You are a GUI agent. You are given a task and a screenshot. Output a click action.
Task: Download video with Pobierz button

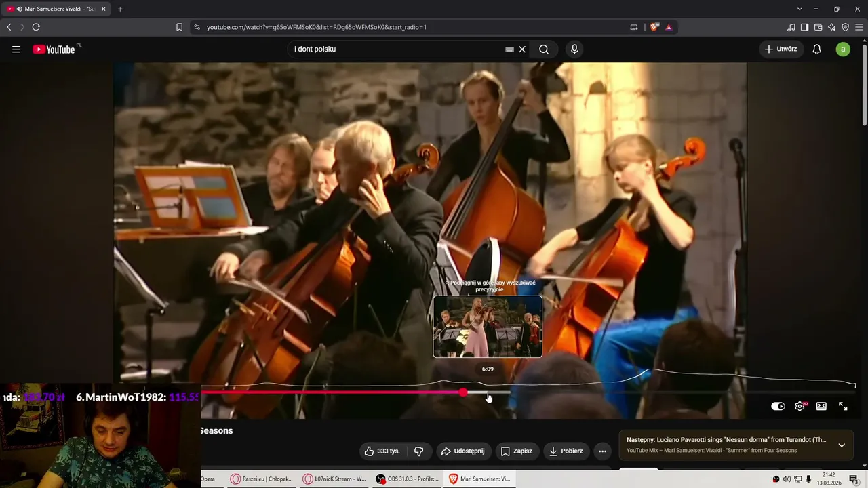(566, 451)
